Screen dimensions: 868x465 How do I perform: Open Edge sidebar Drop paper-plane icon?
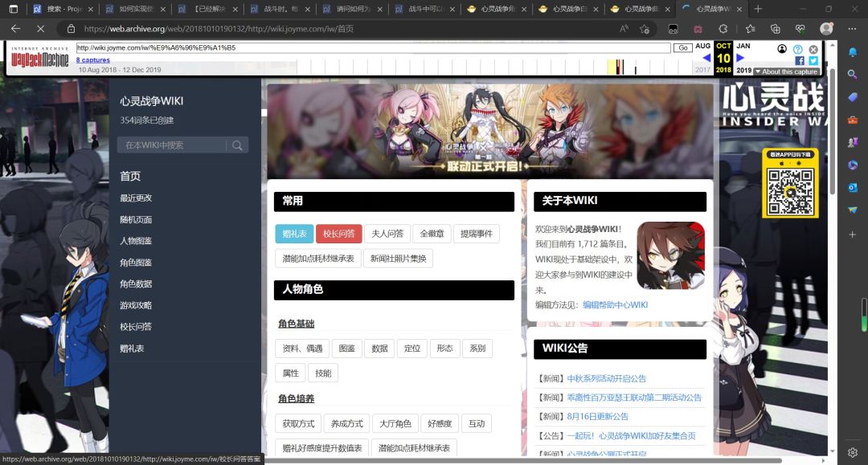click(853, 210)
